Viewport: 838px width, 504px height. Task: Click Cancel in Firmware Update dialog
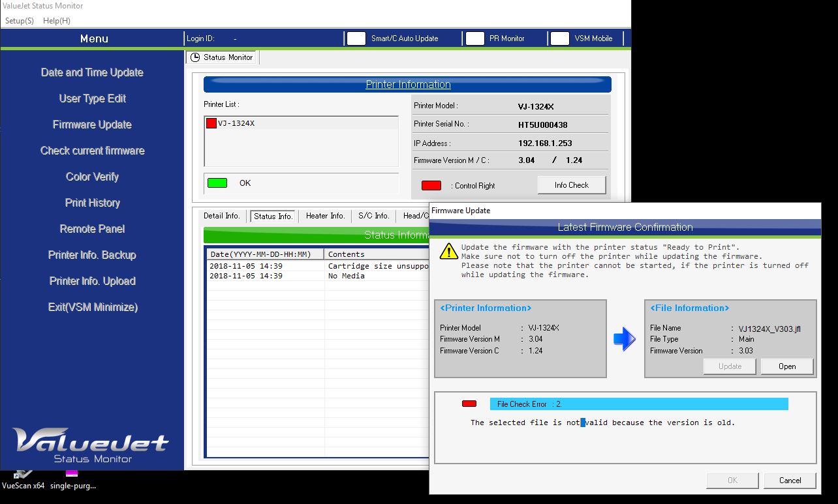pyautogui.click(x=790, y=481)
